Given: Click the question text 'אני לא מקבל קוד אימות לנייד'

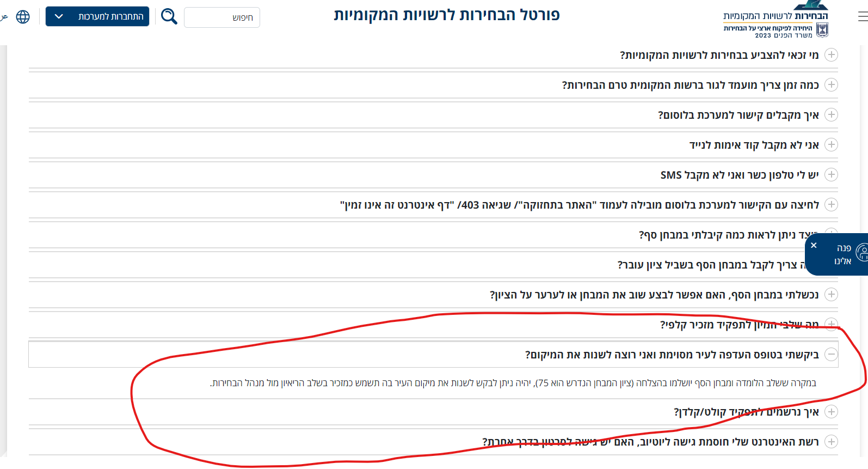Looking at the screenshot, I should (754, 145).
